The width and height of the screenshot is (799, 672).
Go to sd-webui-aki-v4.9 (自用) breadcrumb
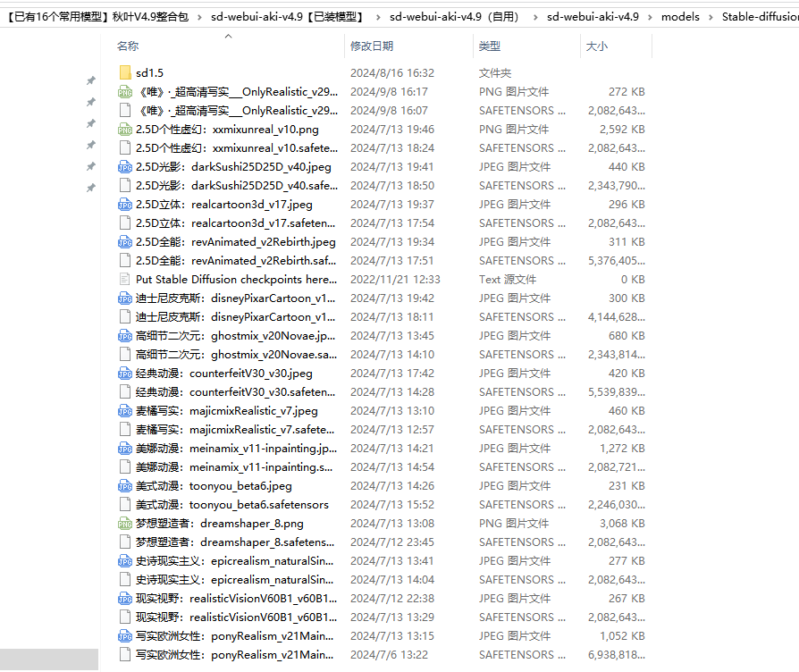pyautogui.click(x=455, y=17)
